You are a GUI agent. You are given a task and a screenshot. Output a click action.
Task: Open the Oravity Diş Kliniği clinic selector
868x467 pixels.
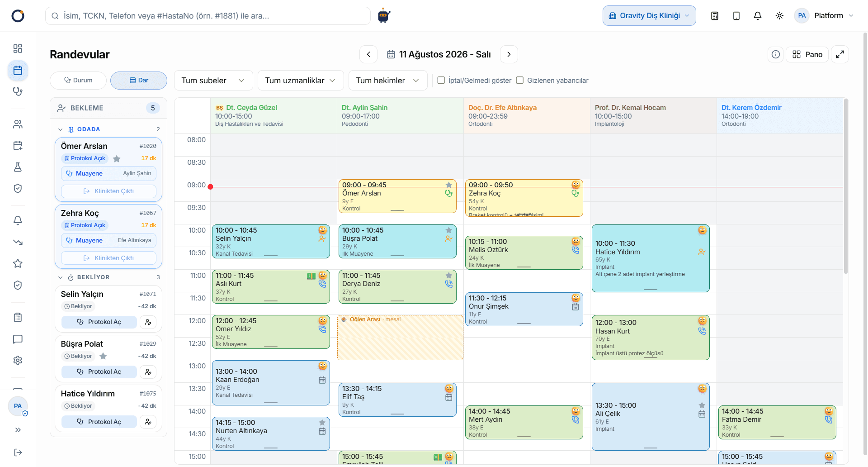tap(649, 16)
